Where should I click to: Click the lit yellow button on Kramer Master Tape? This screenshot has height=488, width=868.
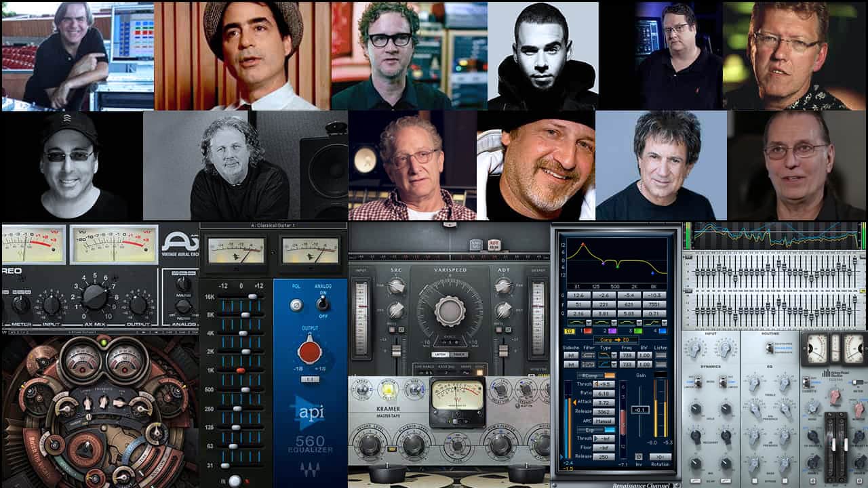point(389,389)
